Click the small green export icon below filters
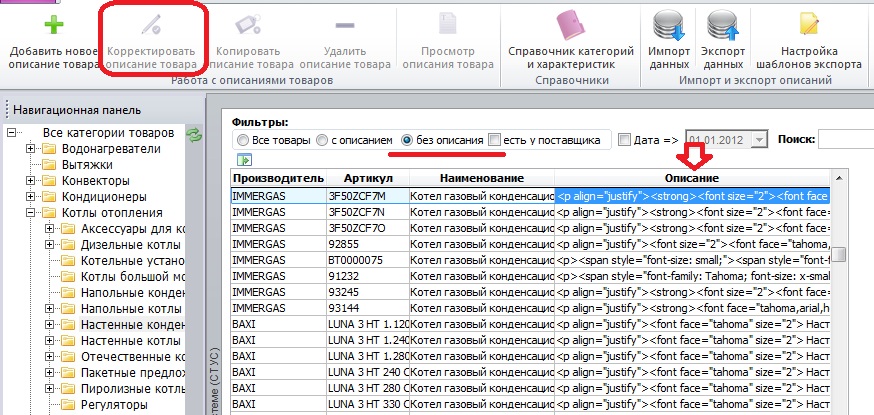Image resolution: width=874 pixels, height=415 pixels. click(245, 160)
